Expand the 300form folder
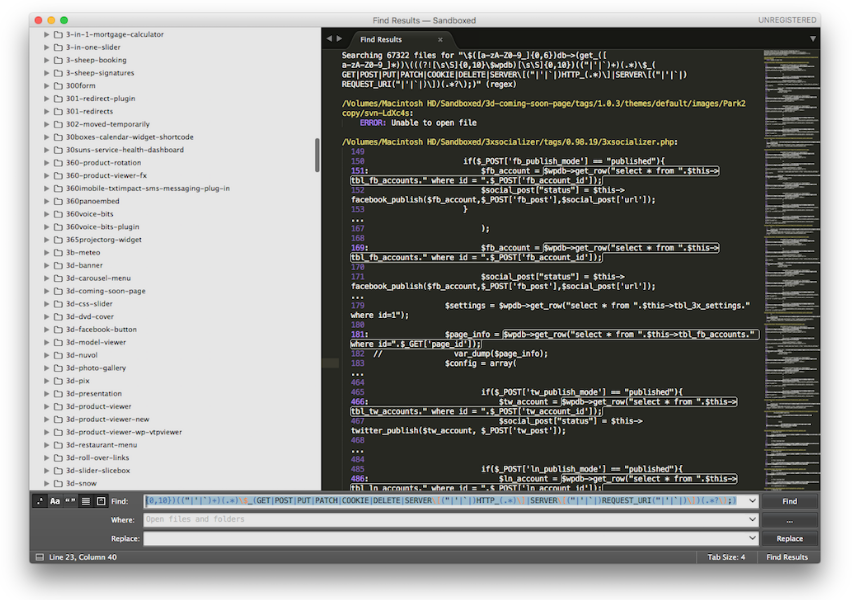This screenshot has height=600, width=867. click(x=46, y=86)
